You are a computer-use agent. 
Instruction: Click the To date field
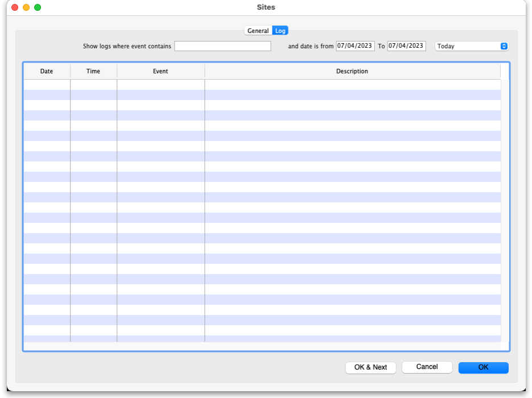(x=406, y=46)
